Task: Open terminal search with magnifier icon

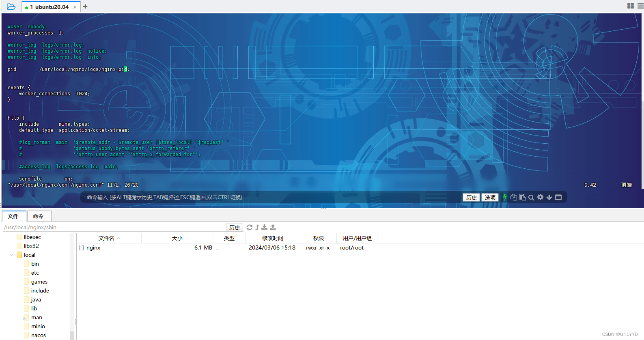Action: tap(531, 198)
